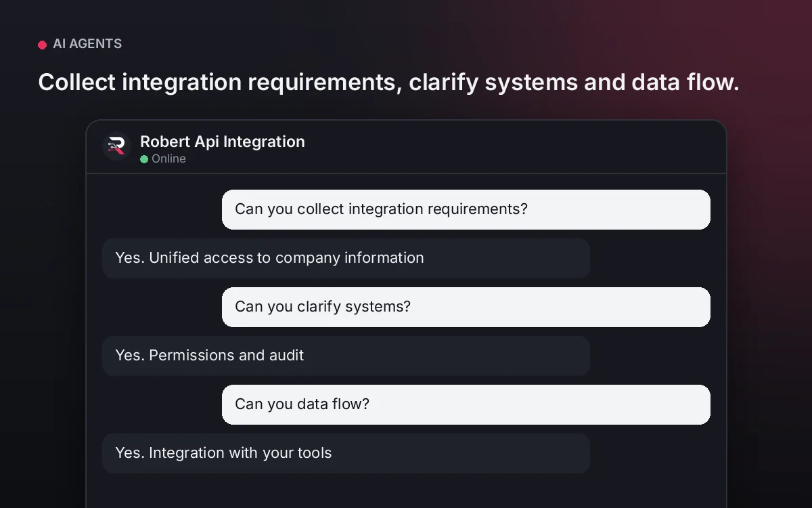Select reply 'Yes. Integration with your tools'

(346, 453)
